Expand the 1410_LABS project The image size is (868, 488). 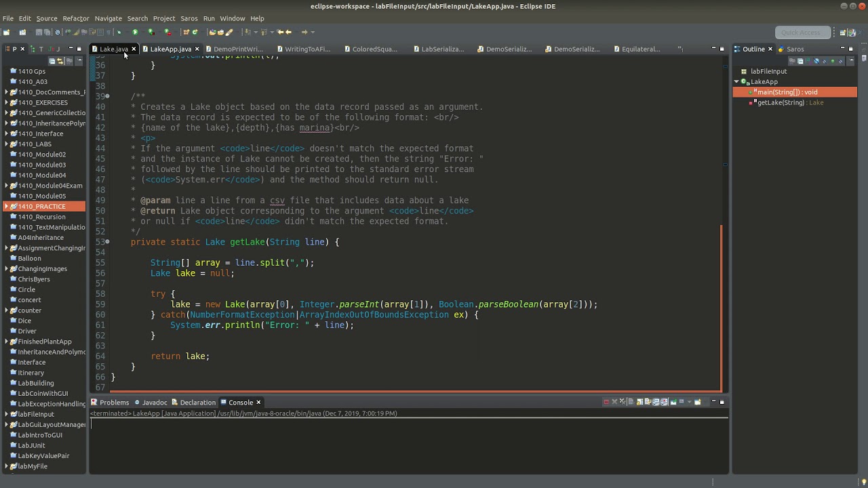7,144
